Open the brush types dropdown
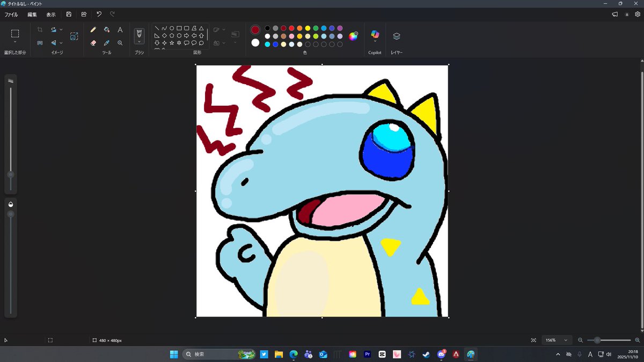This screenshot has width=644, height=362. 140,42
